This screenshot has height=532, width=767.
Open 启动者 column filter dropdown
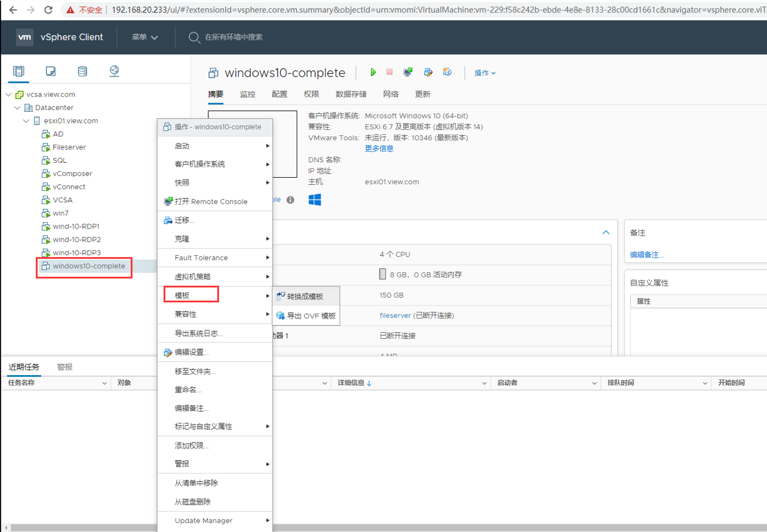pyautogui.click(x=594, y=383)
